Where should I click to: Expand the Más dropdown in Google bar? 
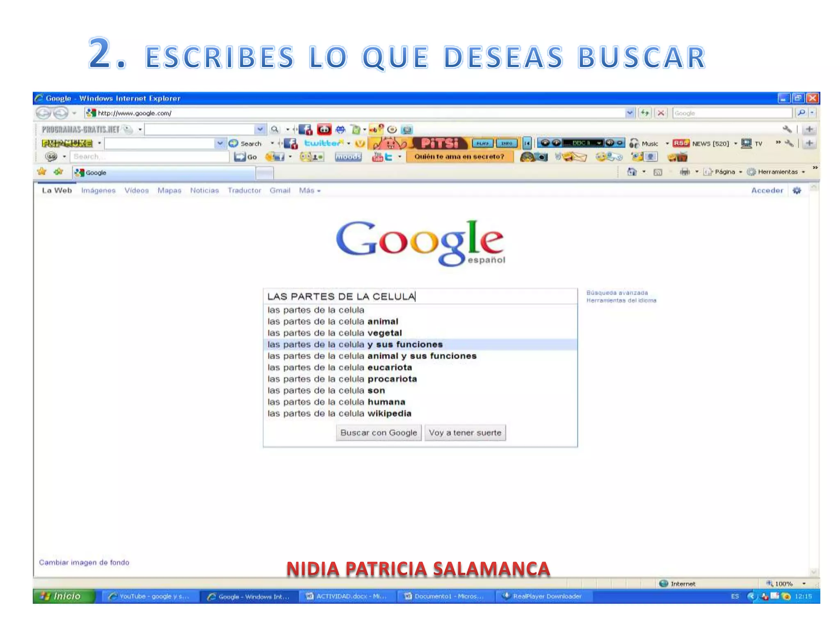[310, 190]
